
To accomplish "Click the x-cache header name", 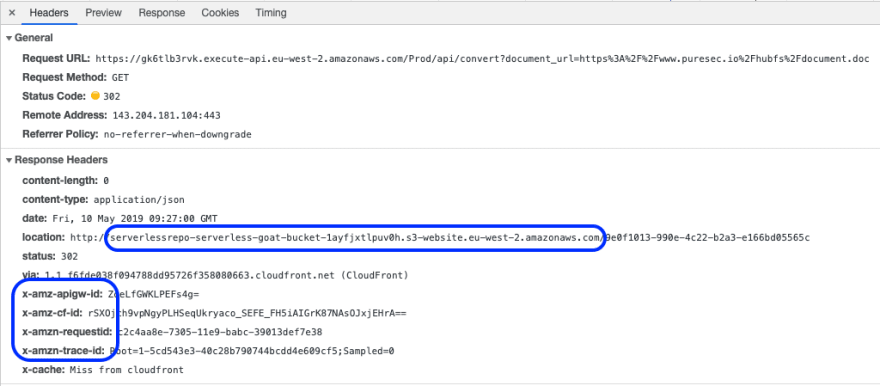I will pos(43,370).
